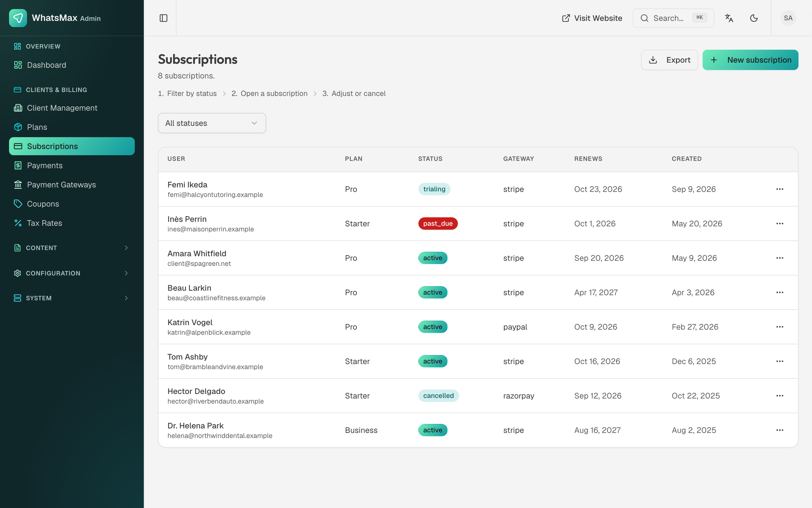
Task: Click the RENEWS column header
Action: click(588, 159)
